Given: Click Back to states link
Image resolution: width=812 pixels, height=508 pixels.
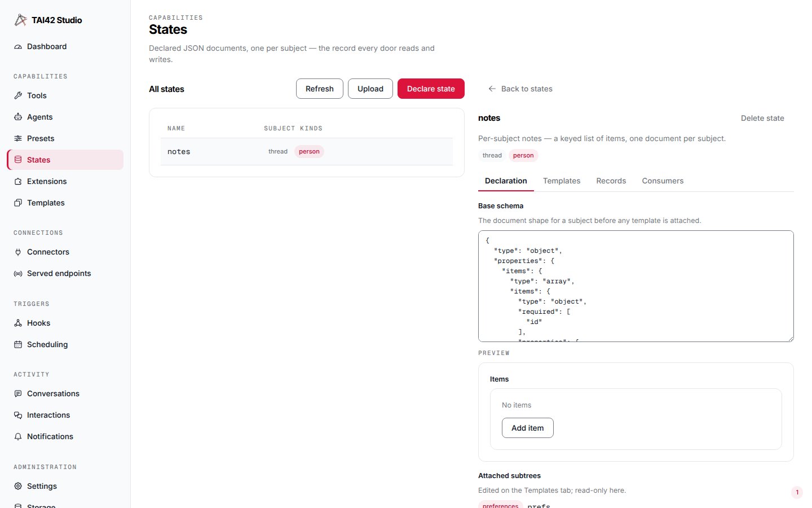Looking at the screenshot, I should (520, 89).
